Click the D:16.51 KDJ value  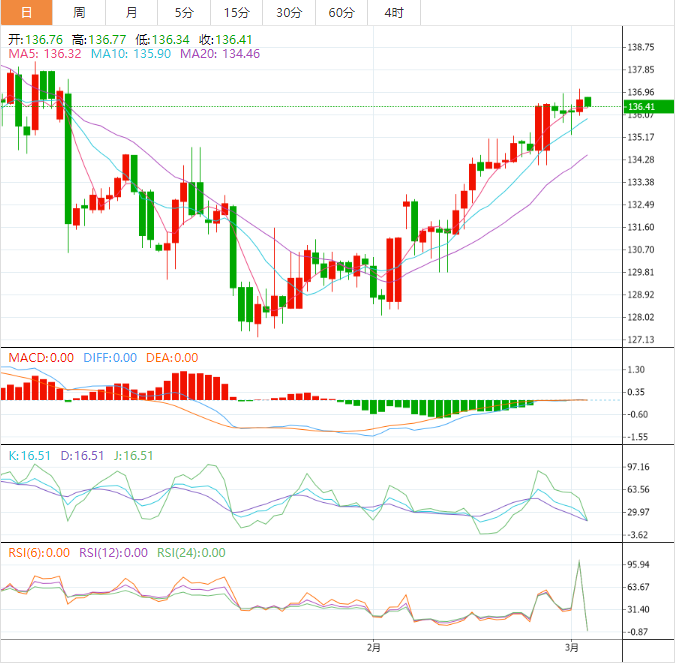point(82,456)
